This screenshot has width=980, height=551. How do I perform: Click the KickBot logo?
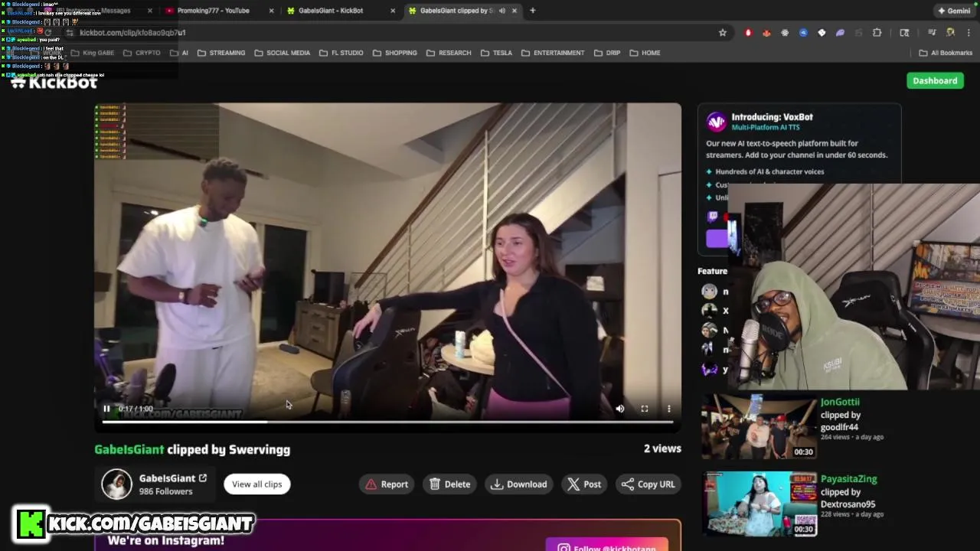(x=54, y=82)
